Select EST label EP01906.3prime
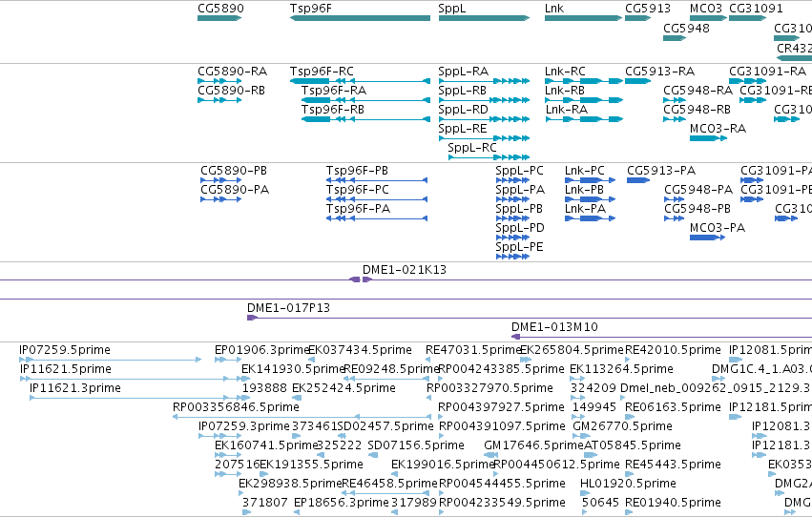Viewport: 812px width, 517px height. [x=261, y=350]
